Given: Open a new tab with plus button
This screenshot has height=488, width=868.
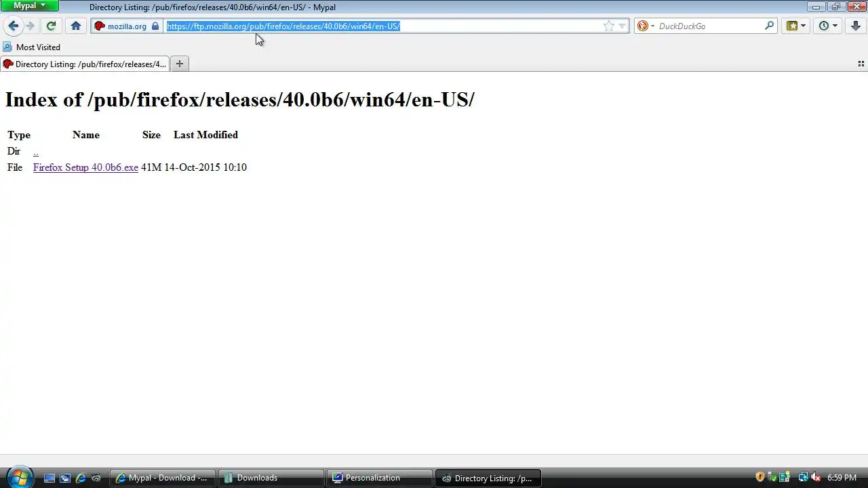Looking at the screenshot, I should (180, 64).
